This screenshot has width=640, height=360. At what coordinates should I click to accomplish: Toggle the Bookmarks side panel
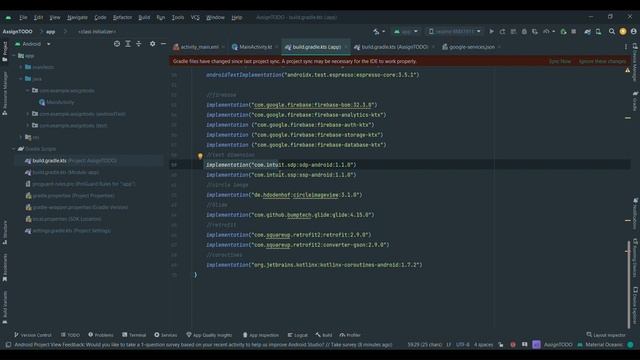point(5,267)
